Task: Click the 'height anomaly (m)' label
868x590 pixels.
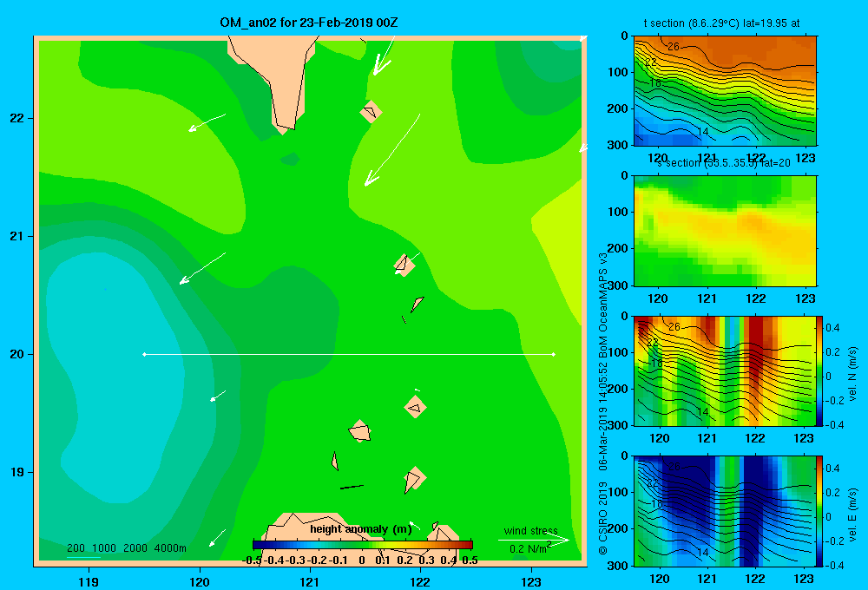Action: [x=361, y=529]
